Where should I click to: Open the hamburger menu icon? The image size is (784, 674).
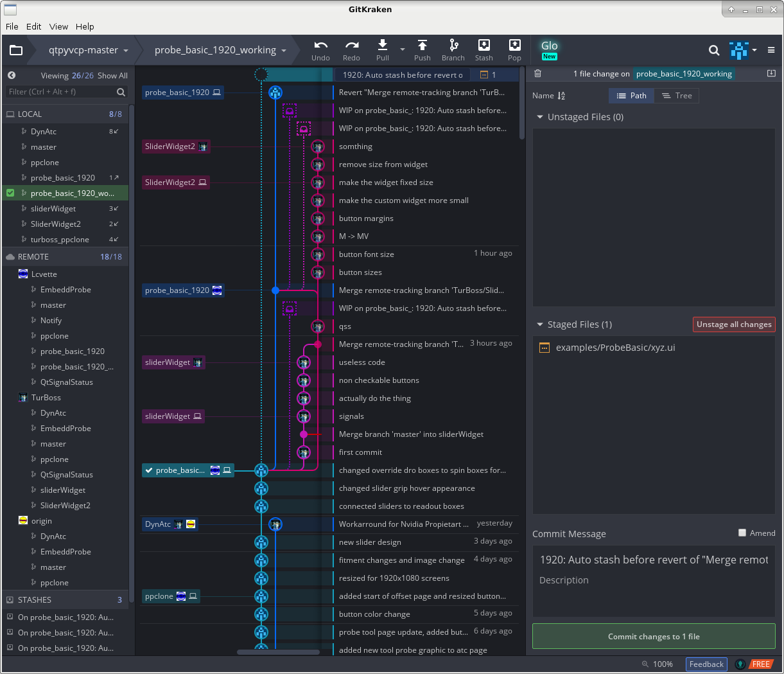click(x=771, y=50)
